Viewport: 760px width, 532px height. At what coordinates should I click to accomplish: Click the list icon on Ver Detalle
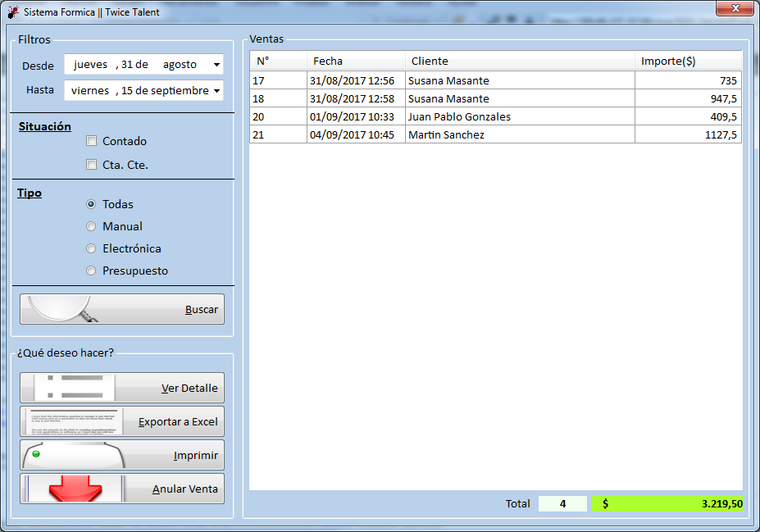click(75, 387)
